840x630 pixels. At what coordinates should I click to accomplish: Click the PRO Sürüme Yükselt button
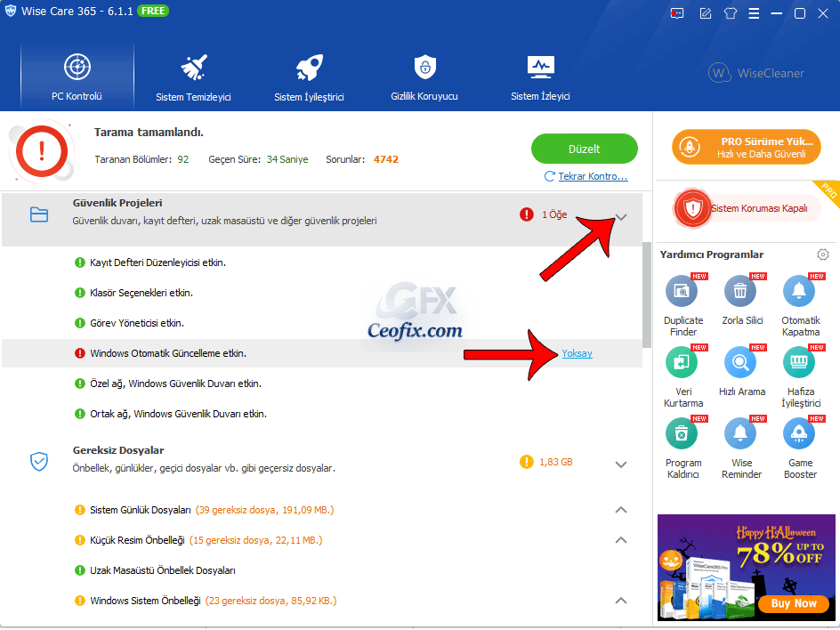[x=747, y=148]
